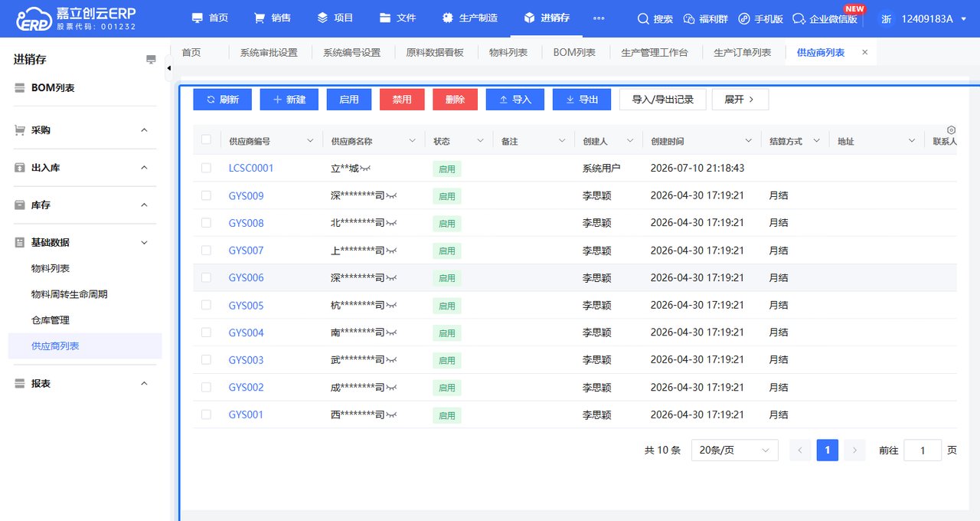Viewport: 980px width, 521px height.
Task: Reveal masked supplier name for GYS002
Action: [x=391, y=388]
